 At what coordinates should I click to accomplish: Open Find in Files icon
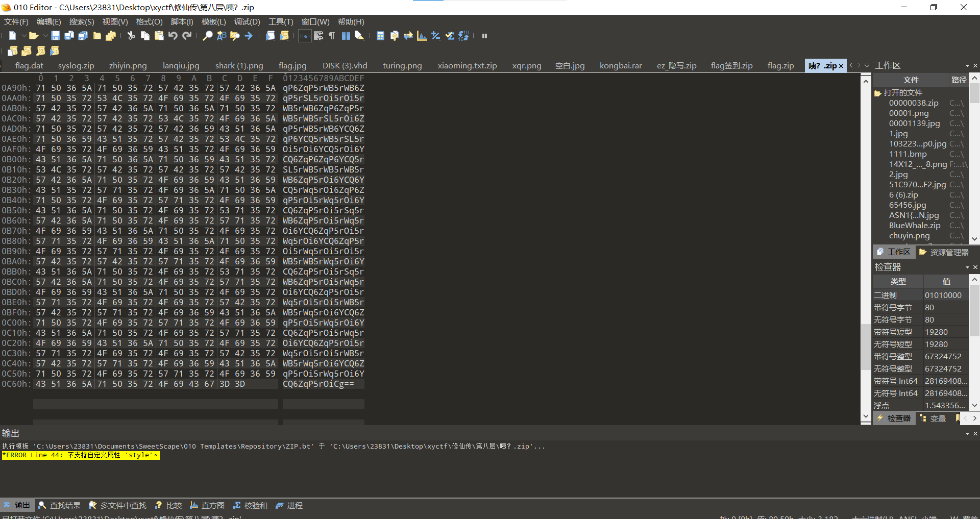pos(235,36)
